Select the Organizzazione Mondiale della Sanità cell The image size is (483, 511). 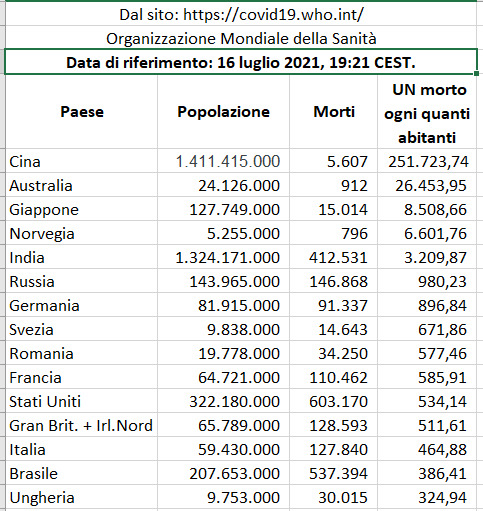coord(241,38)
